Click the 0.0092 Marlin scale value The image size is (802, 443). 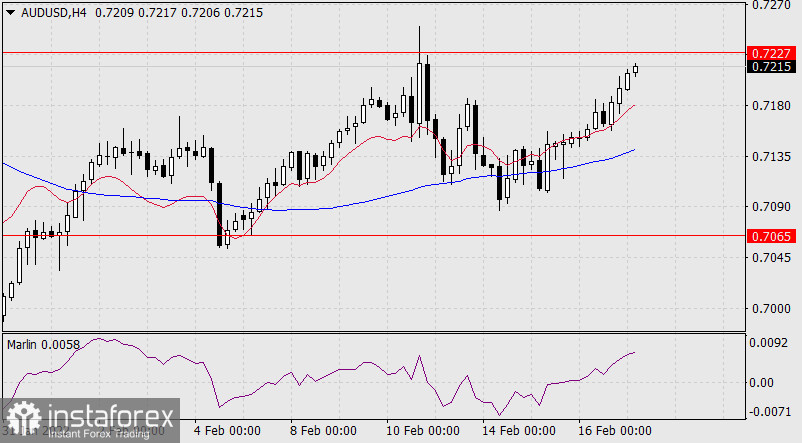(x=769, y=343)
